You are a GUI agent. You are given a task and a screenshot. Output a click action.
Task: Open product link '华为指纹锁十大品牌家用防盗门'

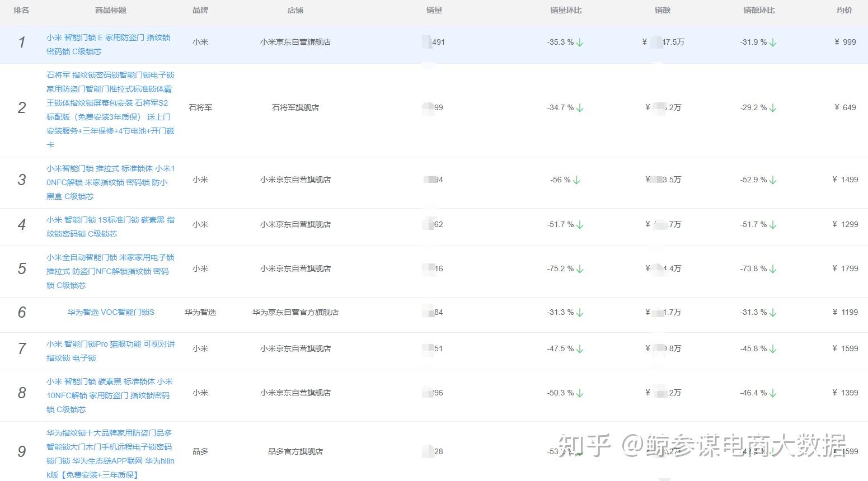pyautogui.click(x=110, y=454)
